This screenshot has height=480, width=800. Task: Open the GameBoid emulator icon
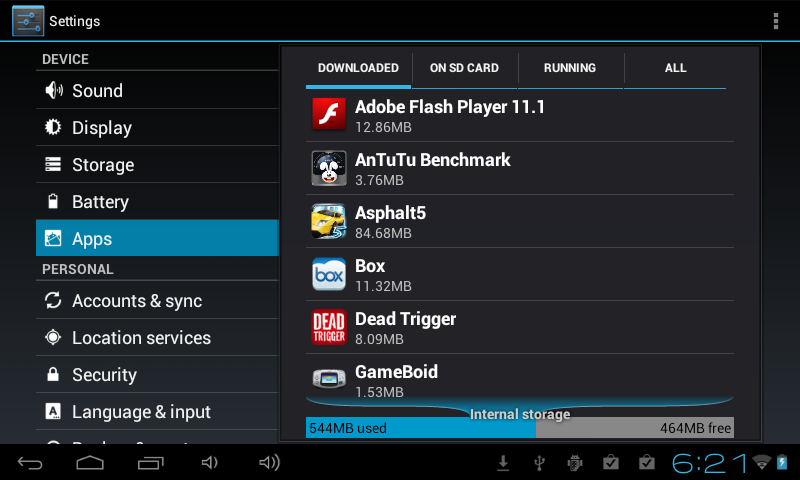[x=329, y=380]
